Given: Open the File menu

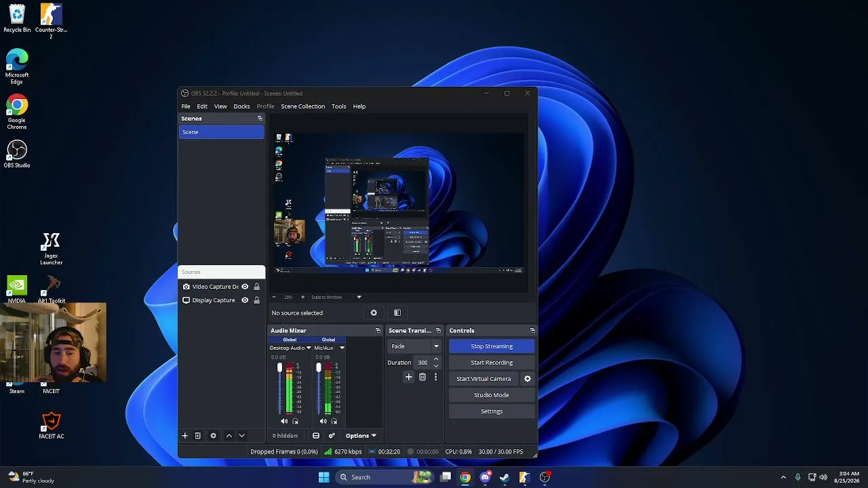Looking at the screenshot, I should click(x=186, y=106).
